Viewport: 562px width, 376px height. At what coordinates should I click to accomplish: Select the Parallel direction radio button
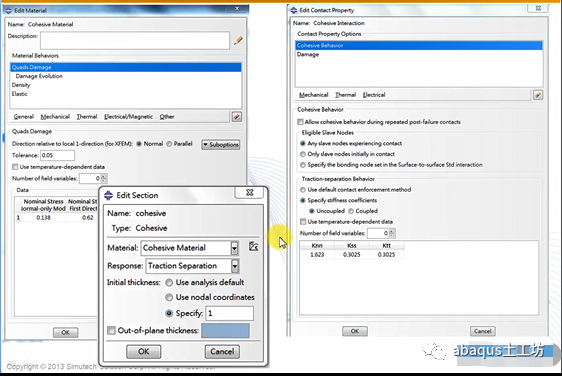click(169, 144)
